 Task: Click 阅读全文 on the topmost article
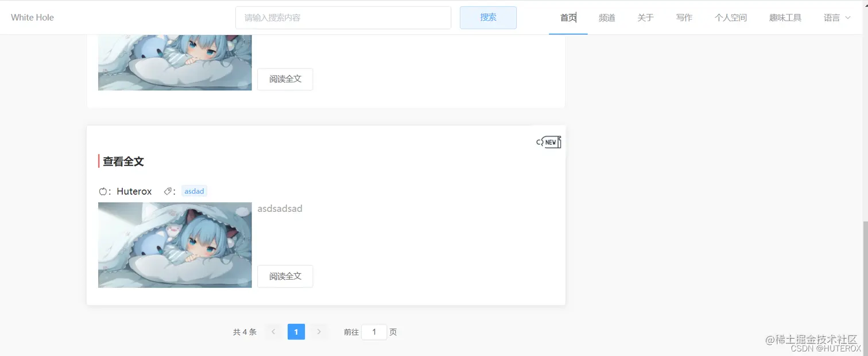point(285,79)
